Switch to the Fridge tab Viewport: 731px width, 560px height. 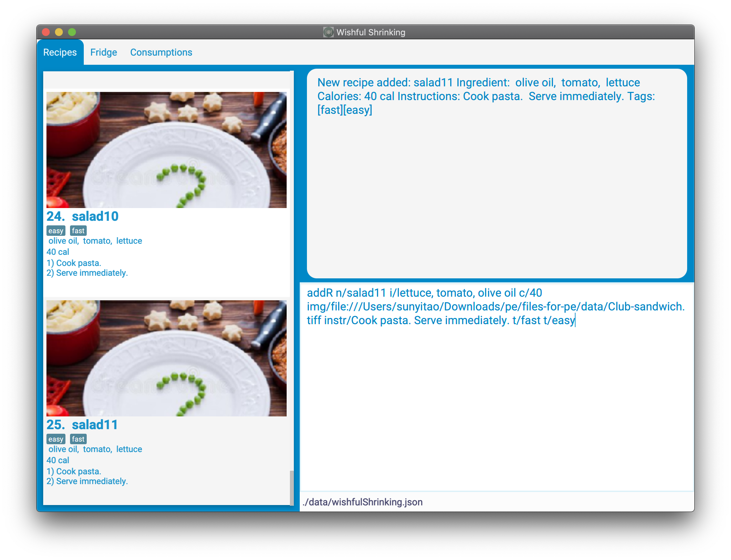tap(103, 52)
